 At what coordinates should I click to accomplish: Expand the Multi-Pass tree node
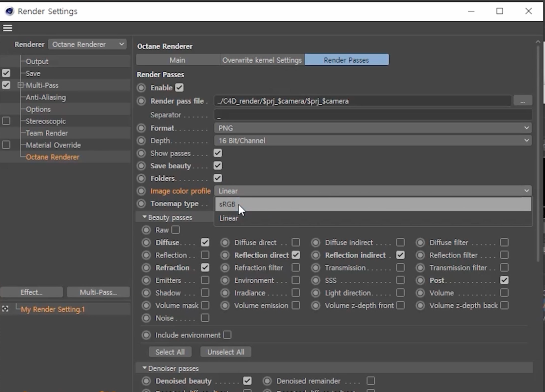(x=20, y=85)
